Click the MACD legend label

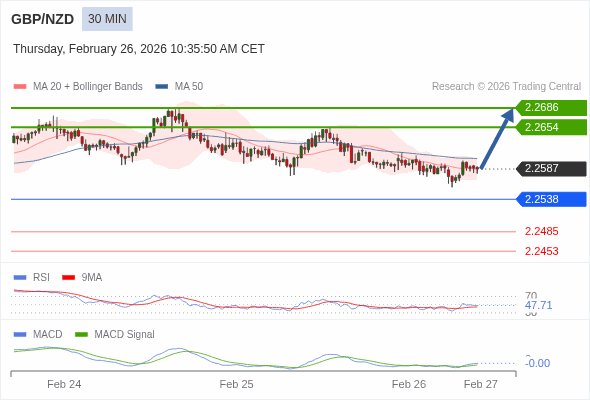(x=48, y=335)
